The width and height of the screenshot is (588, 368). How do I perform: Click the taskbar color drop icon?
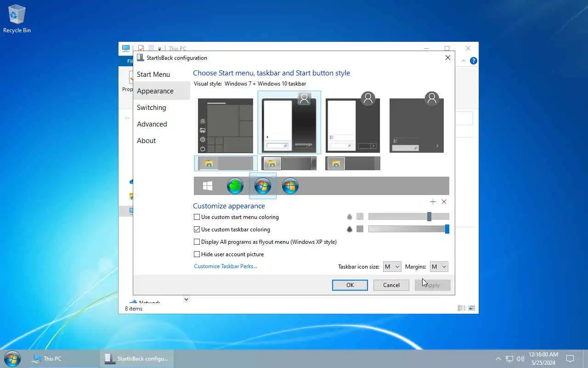tap(349, 229)
